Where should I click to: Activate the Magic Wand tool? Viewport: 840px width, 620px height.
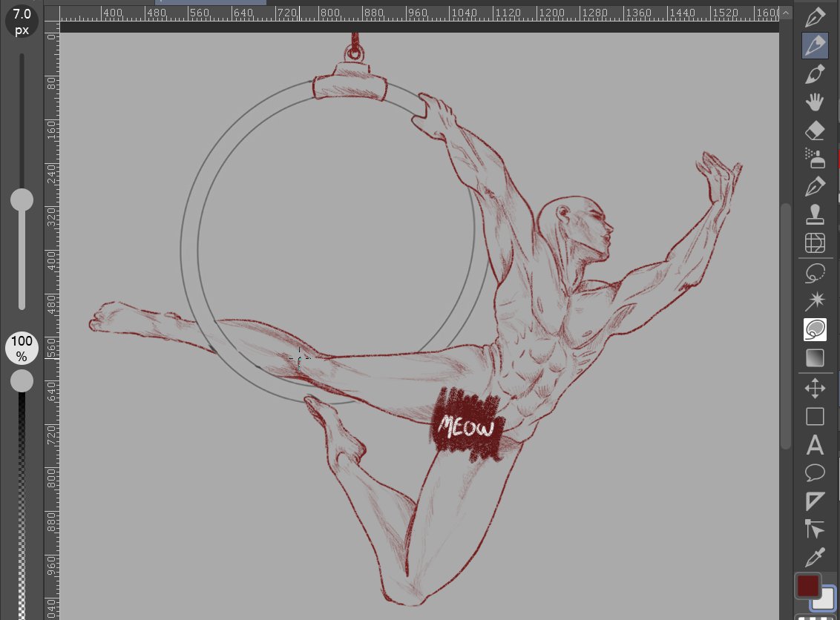pyautogui.click(x=815, y=301)
